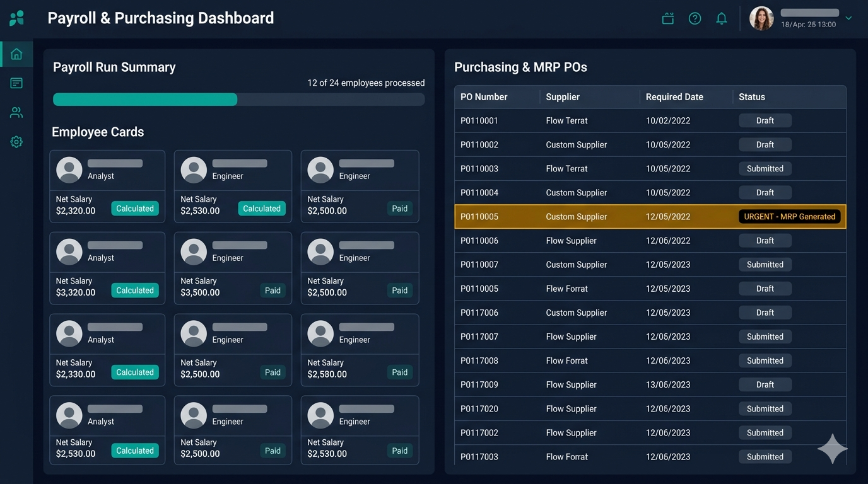Click Calculated badge on the $2,320.00 card
This screenshot has height=484, width=868.
tap(135, 209)
